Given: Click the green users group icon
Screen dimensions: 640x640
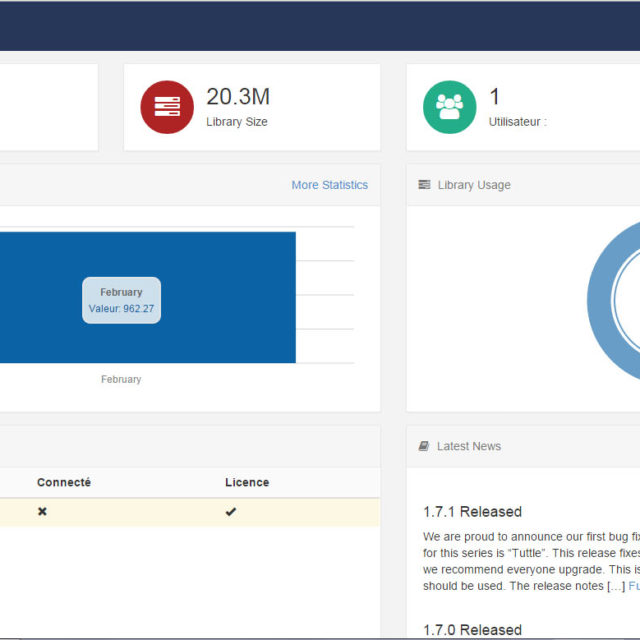Looking at the screenshot, I should [449, 107].
